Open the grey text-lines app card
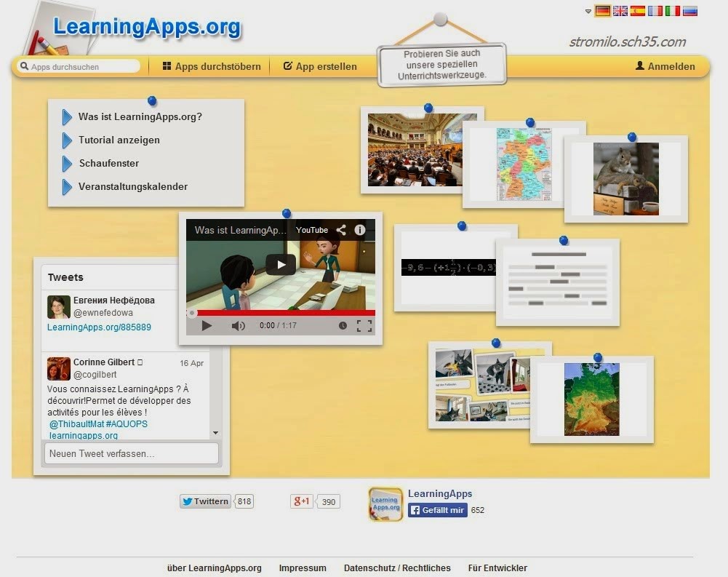 [558, 282]
